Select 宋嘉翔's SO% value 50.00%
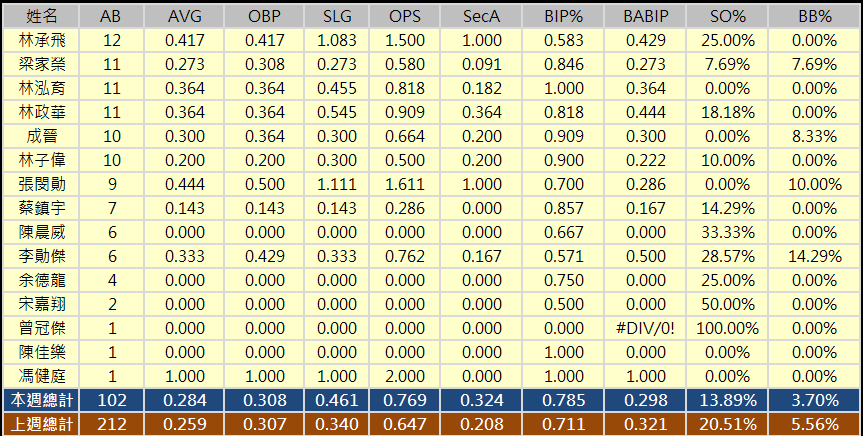 728,304
